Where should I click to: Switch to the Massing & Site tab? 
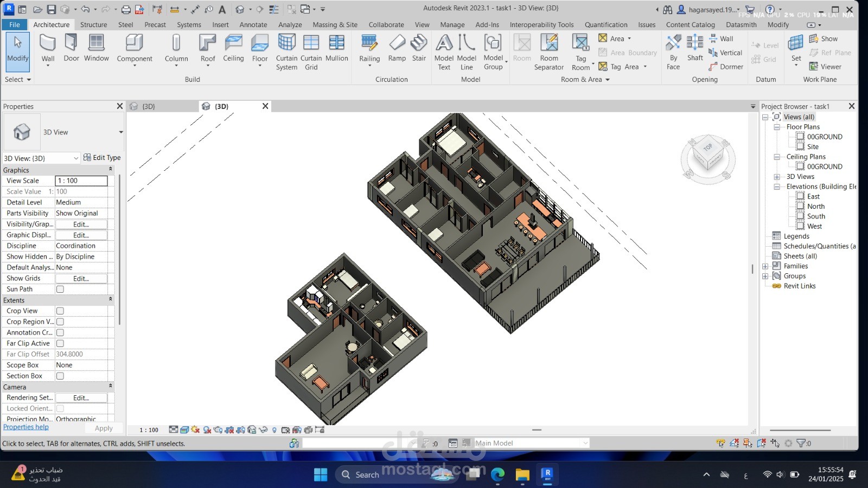coord(335,24)
